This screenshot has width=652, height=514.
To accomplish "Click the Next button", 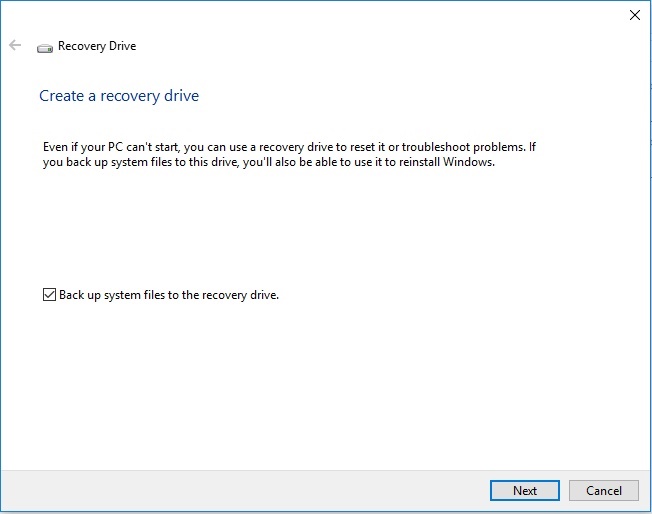I will coord(525,491).
